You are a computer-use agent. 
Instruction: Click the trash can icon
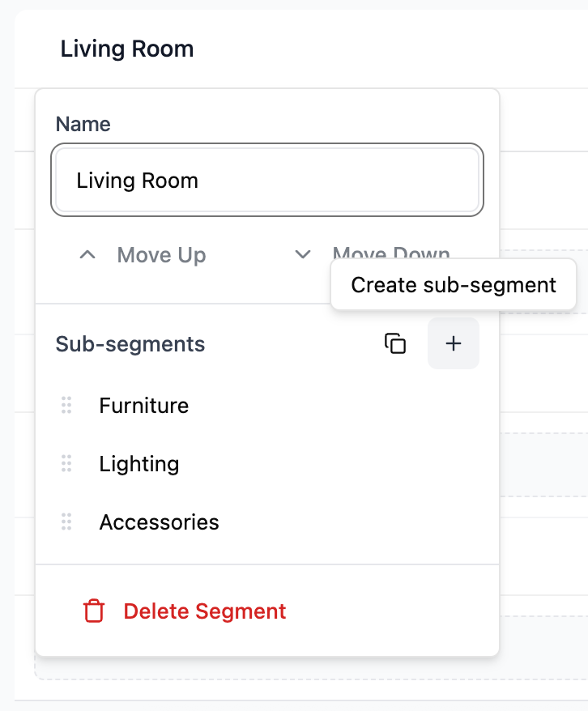point(94,611)
